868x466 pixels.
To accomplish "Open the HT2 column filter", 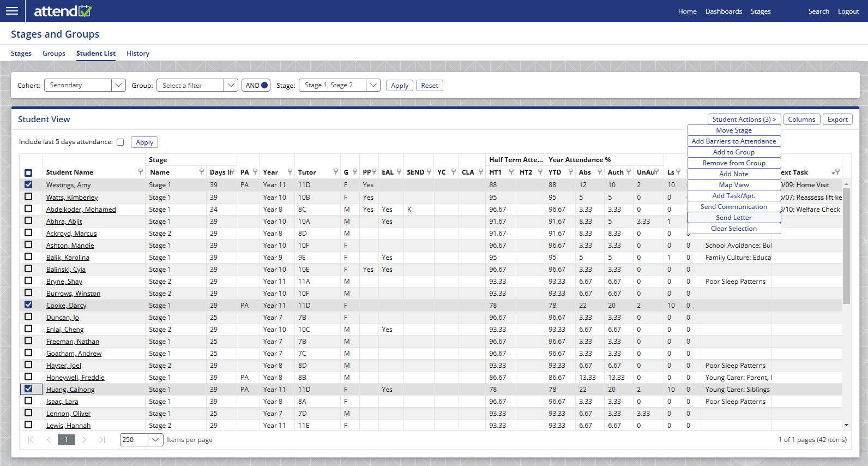I will point(540,172).
